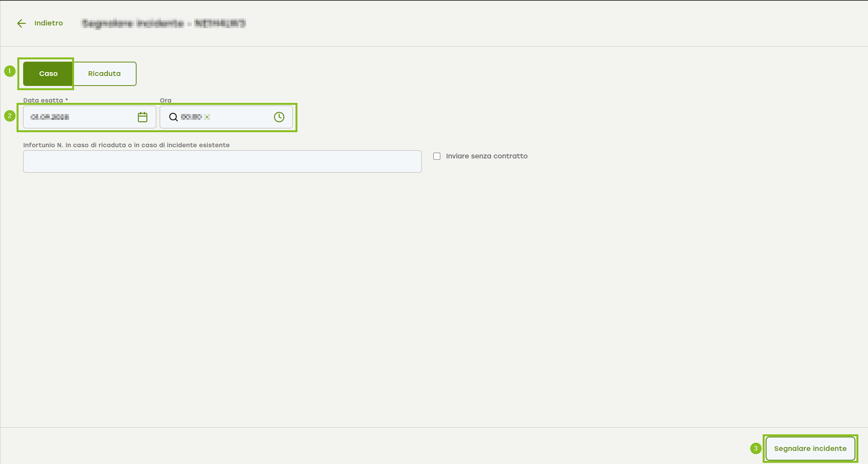Click the back arrow icon
This screenshot has height=464, width=868.
point(22,23)
